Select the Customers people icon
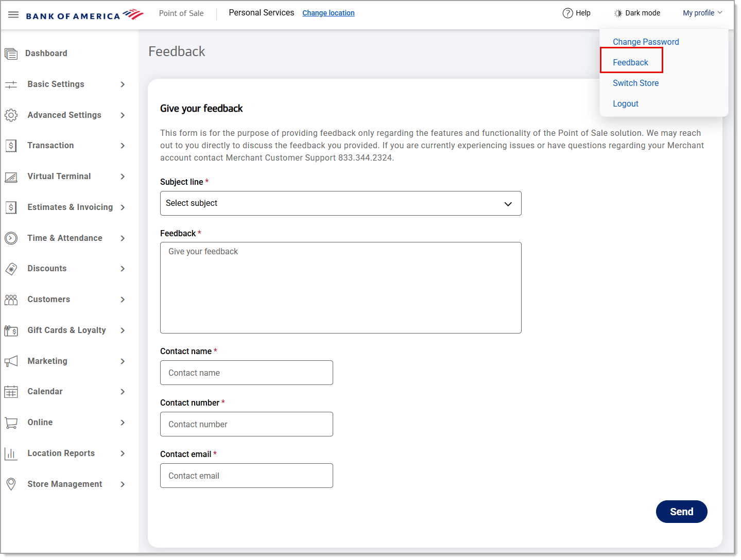Viewport: 741px width, 560px height. tap(11, 300)
